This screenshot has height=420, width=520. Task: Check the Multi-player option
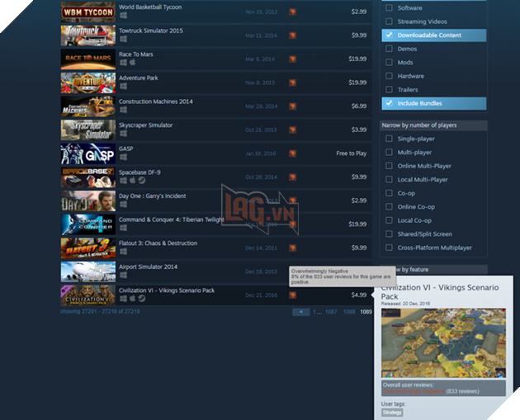click(389, 152)
